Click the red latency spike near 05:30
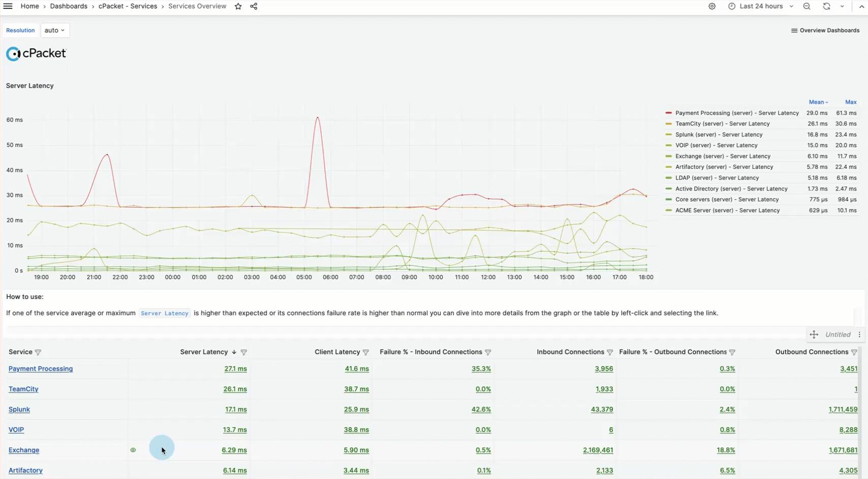This screenshot has height=479, width=868. pyautogui.click(x=318, y=118)
